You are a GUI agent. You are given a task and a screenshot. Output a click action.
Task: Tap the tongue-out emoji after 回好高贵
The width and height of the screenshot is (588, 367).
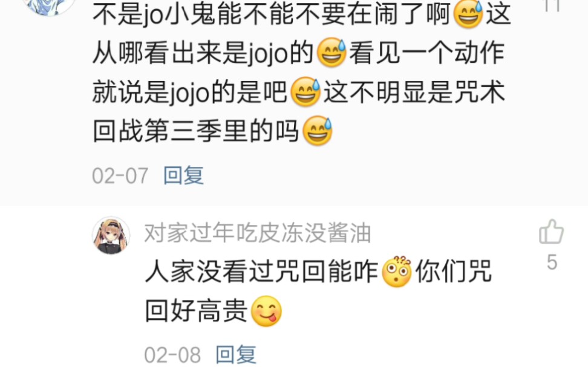(x=266, y=311)
